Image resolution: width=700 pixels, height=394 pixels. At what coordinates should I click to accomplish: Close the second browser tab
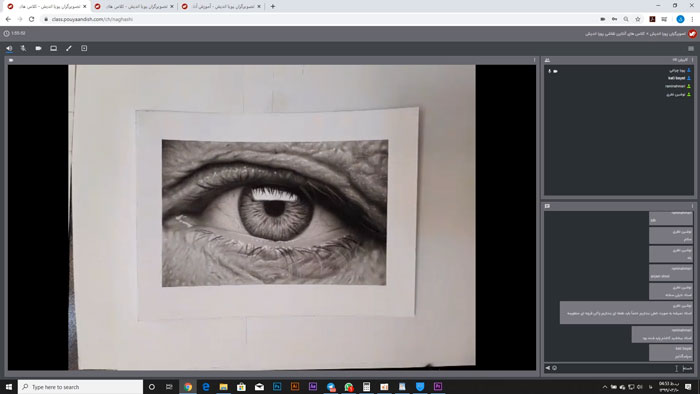tap(171, 7)
